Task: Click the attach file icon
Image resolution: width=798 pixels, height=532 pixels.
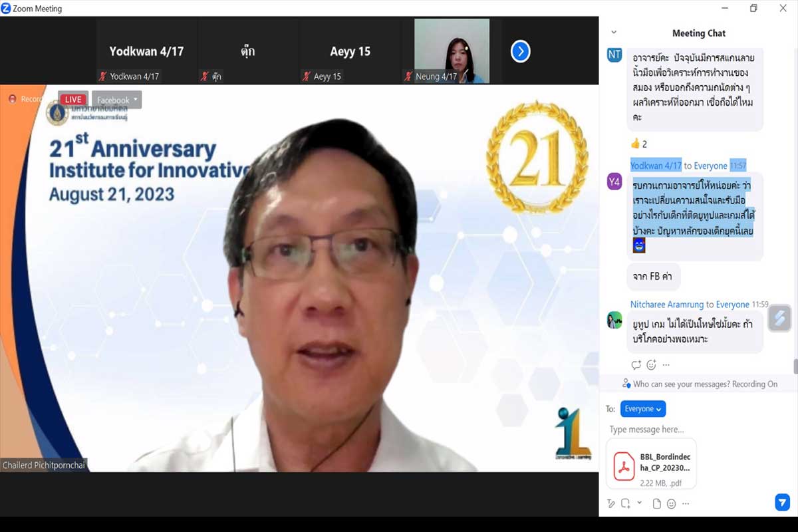Action: (656, 504)
